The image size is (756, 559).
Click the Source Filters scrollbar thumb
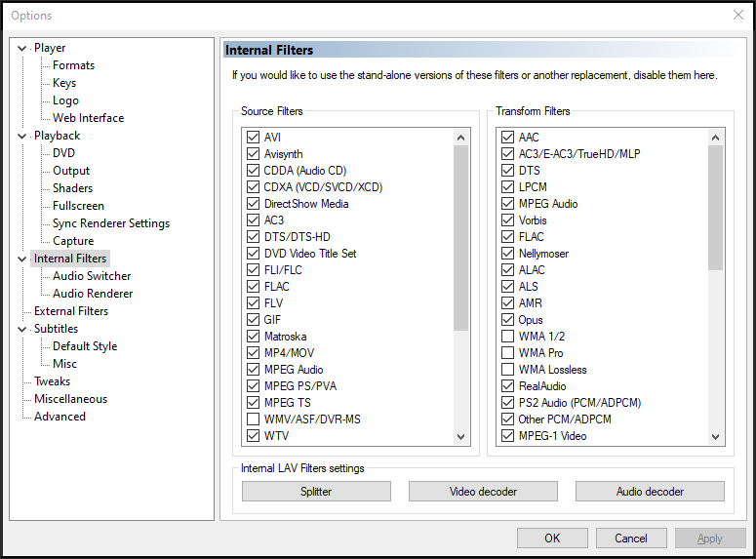461,234
